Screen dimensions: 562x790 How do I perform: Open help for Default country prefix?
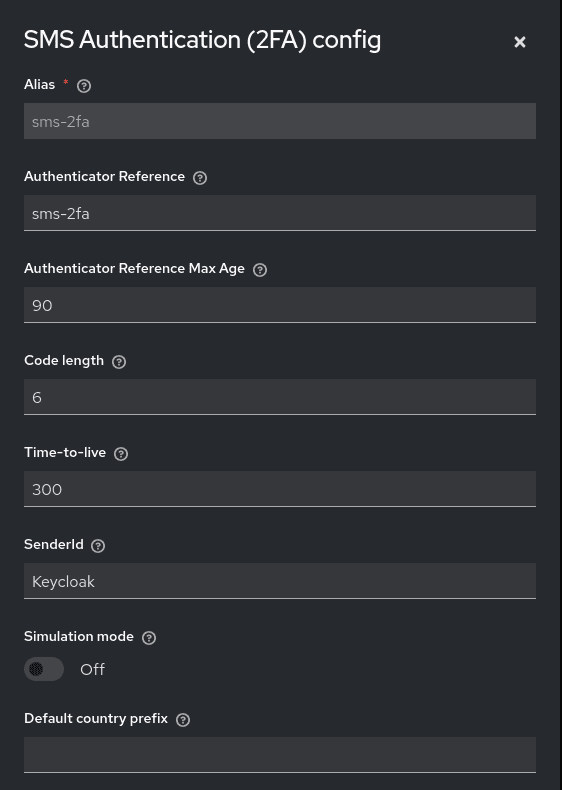[x=182, y=720]
